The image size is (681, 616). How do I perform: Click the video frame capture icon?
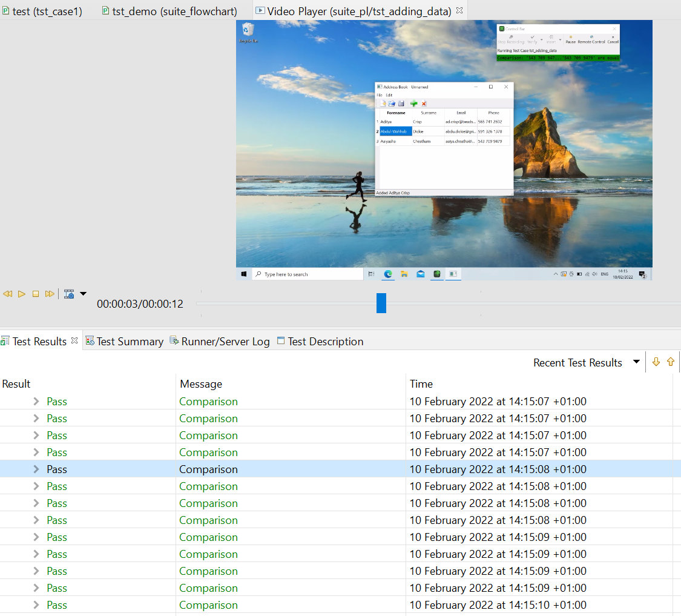click(69, 294)
